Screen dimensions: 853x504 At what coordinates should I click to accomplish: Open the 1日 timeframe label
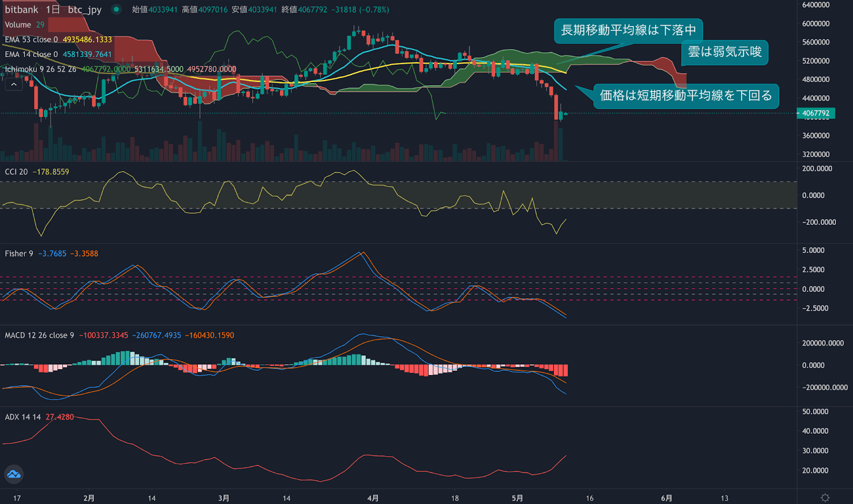(53, 10)
